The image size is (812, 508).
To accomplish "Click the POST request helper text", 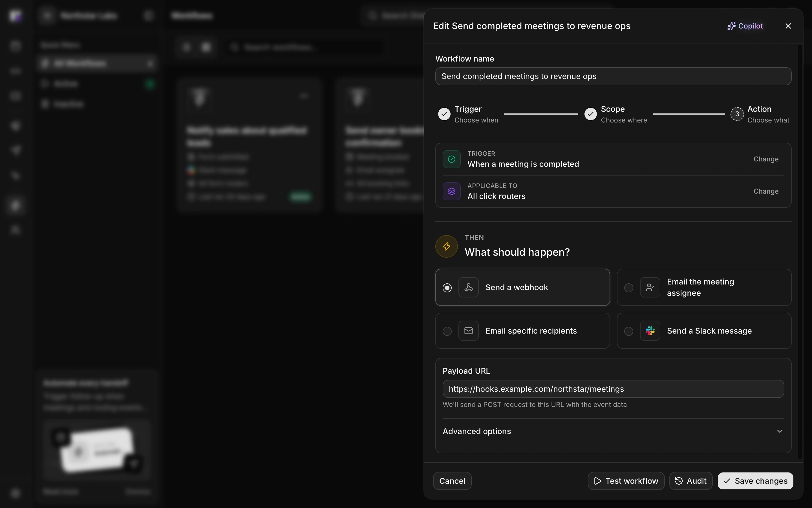I will 535,405.
